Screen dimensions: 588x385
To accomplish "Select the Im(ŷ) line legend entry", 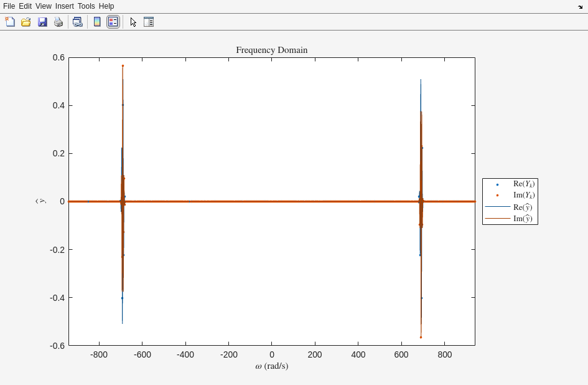I will tap(523, 219).
